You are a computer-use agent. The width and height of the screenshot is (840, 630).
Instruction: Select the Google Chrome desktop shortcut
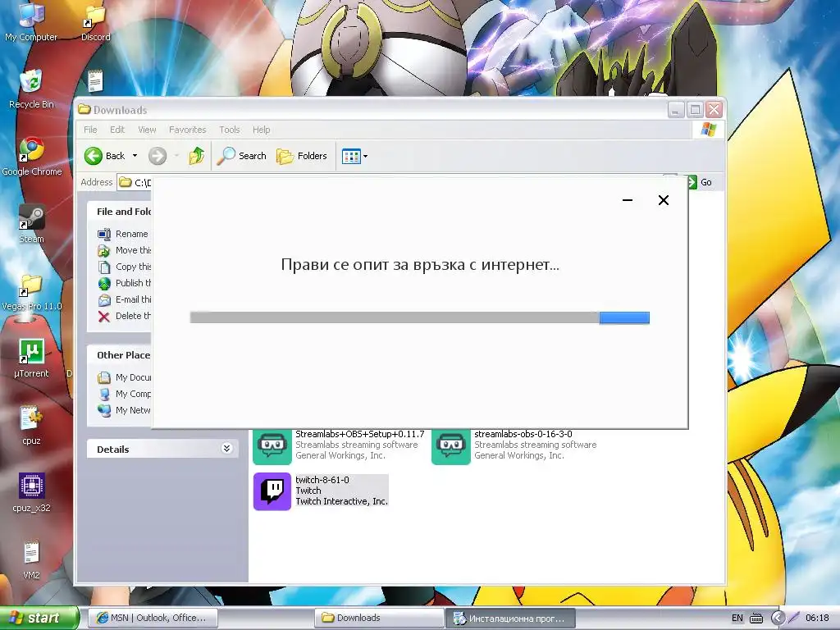(x=32, y=157)
